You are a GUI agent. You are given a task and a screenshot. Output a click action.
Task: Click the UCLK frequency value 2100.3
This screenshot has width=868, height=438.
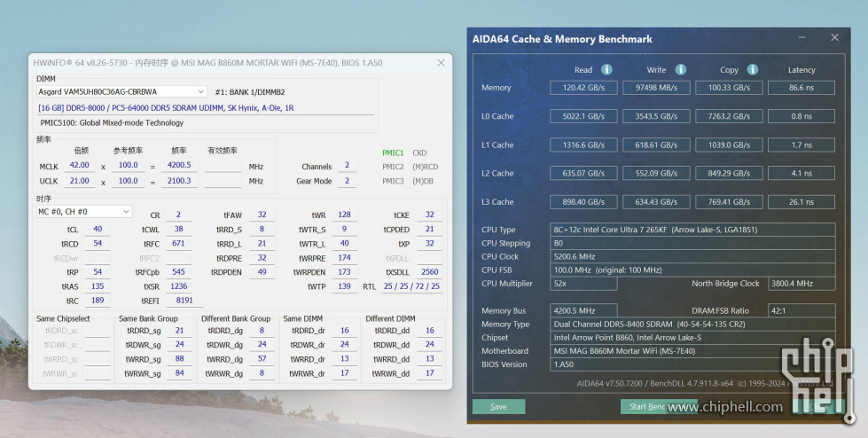tap(179, 181)
